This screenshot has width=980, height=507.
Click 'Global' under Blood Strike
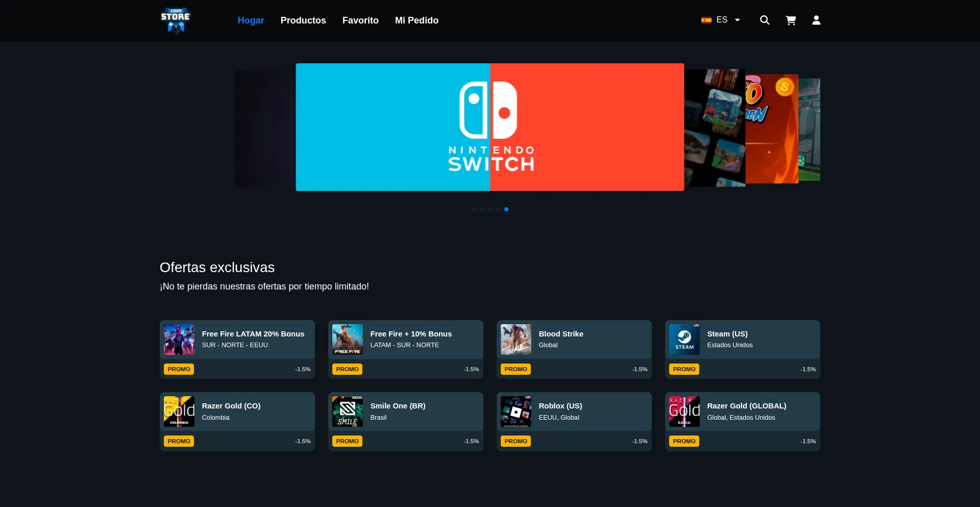pos(548,345)
